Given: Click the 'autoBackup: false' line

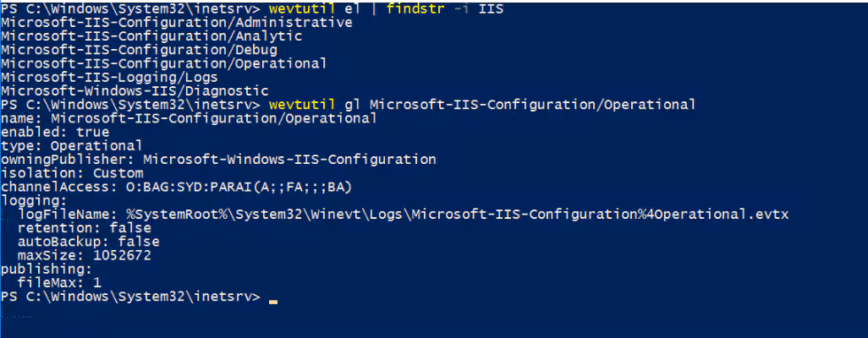Looking at the screenshot, I should pos(88,242).
